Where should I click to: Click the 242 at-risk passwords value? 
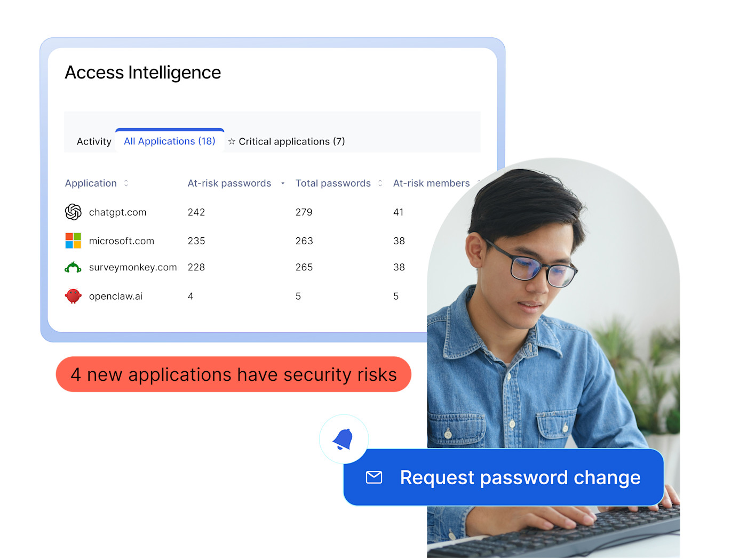[x=196, y=212]
